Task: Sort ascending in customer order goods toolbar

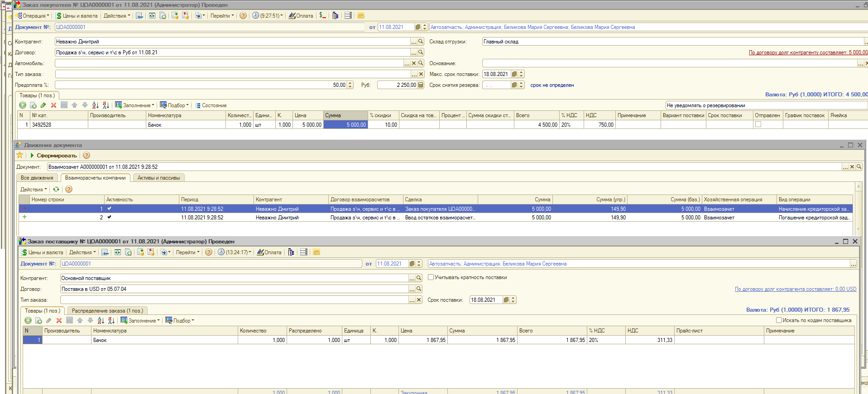Action: coord(95,105)
